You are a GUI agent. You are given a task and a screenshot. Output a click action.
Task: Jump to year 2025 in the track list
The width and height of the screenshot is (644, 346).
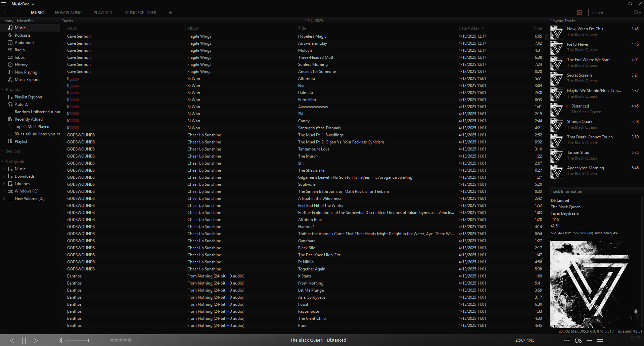319,21
